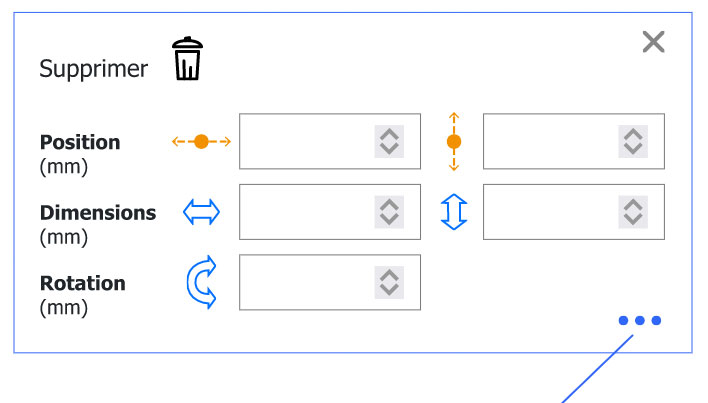Click the vertical position stepper arrows
The height and width of the screenshot is (403, 708).
coord(632,141)
